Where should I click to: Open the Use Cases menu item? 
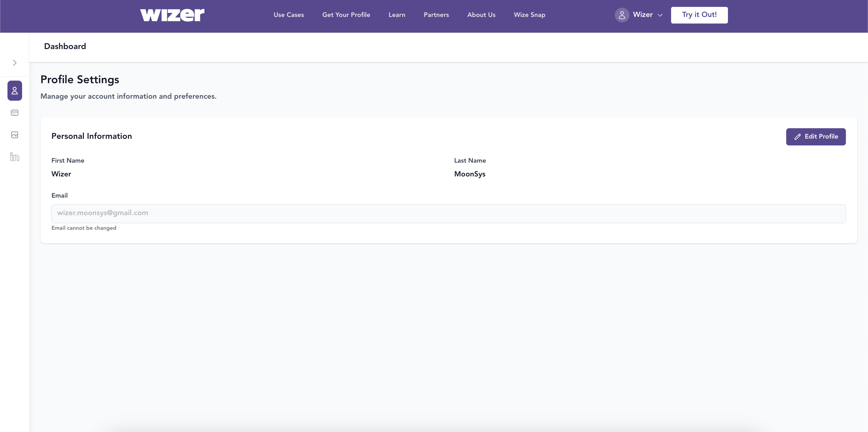click(288, 15)
